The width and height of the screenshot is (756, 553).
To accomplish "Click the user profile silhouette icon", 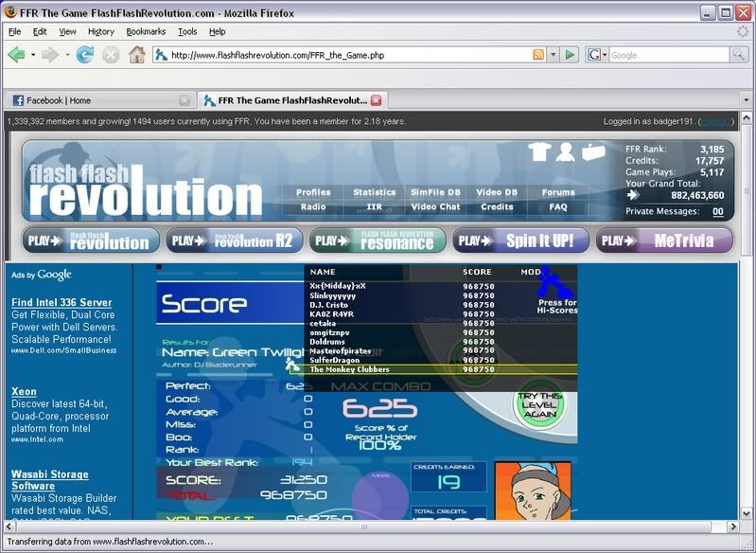I will pyautogui.click(x=566, y=152).
